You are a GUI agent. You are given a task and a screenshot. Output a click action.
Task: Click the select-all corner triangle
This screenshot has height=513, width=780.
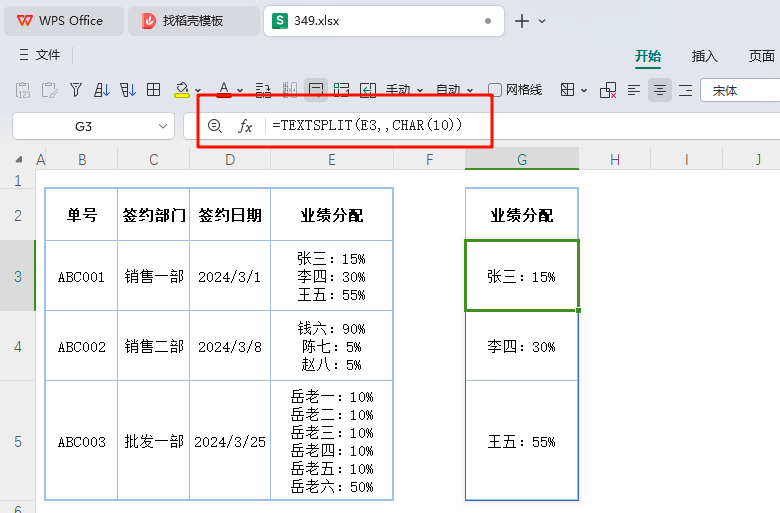(x=19, y=160)
